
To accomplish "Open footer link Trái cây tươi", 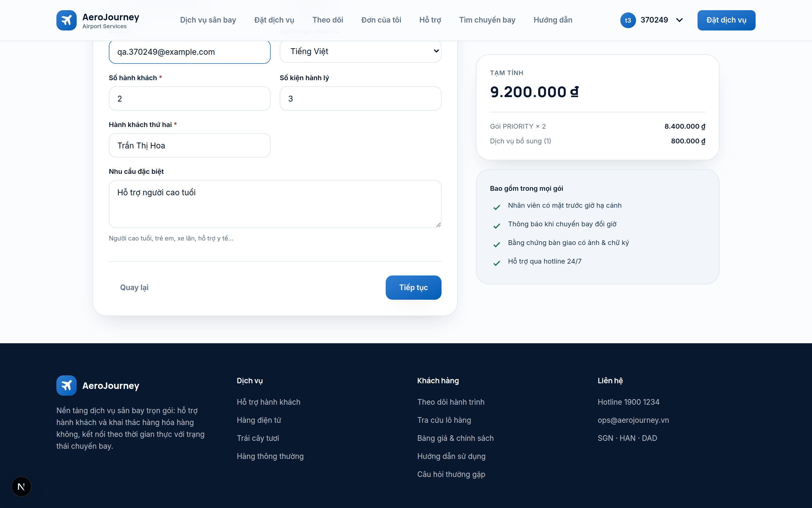I will [258, 438].
